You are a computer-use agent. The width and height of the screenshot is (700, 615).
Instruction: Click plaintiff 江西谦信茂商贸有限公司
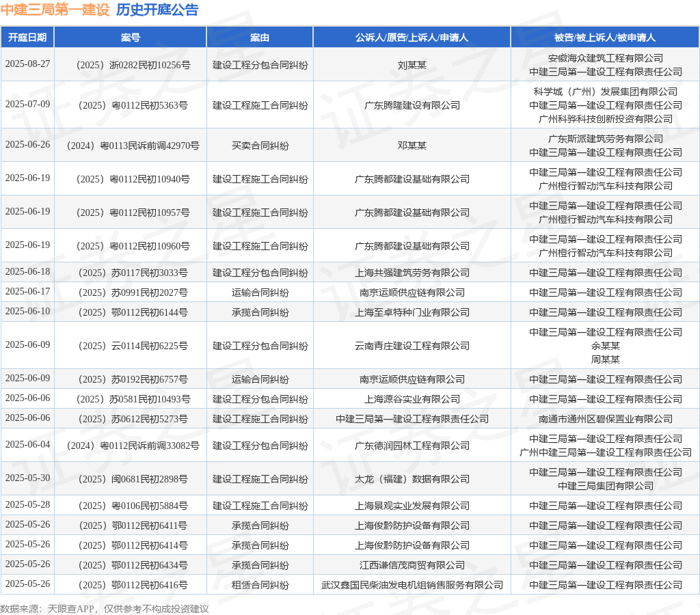(x=412, y=565)
